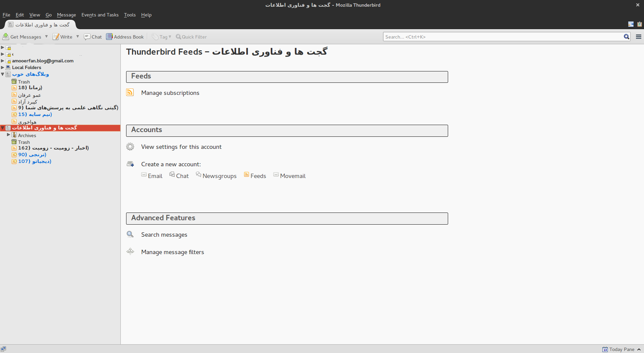The height and width of the screenshot is (353, 644).
Task: Collapse the selected گجت ها و فناوری اطلاعات account
Action: point(3,128)
